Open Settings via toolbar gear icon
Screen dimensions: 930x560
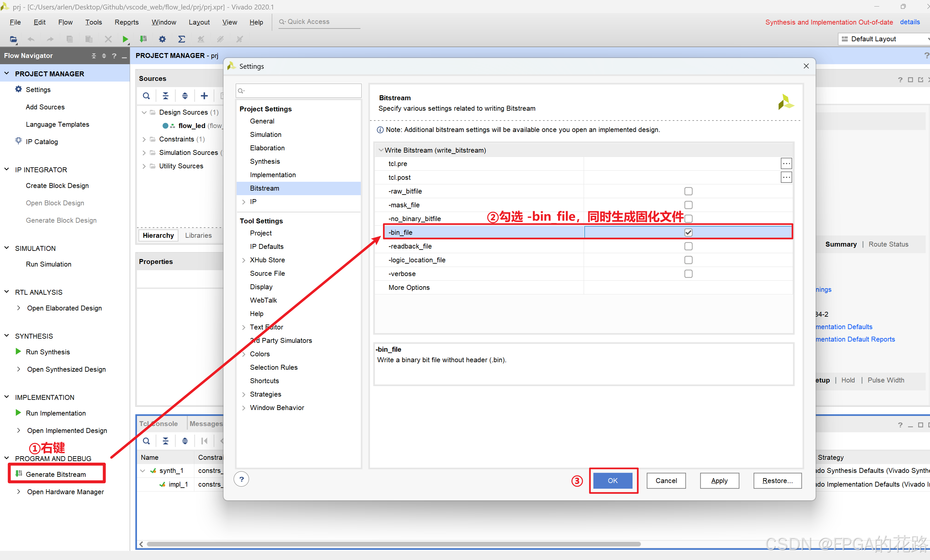[162, 39]
